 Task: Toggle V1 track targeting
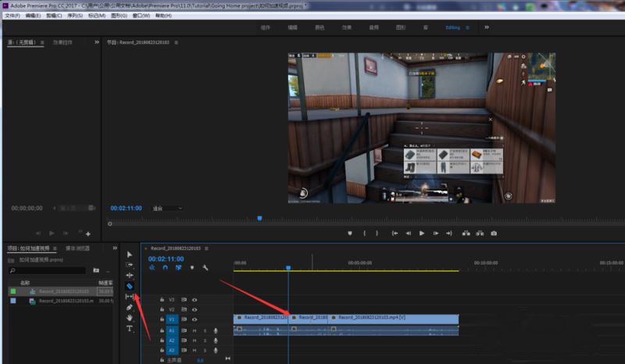172,319
